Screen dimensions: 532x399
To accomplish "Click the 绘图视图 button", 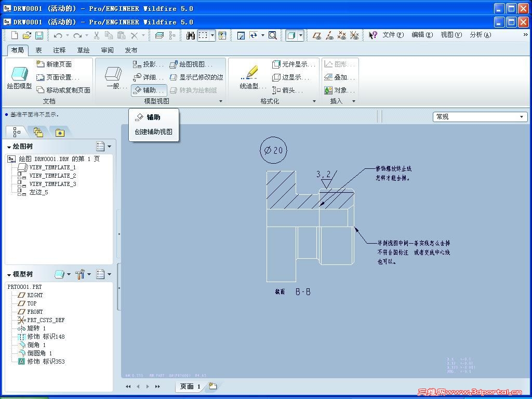I will click(x=191, y=64).
